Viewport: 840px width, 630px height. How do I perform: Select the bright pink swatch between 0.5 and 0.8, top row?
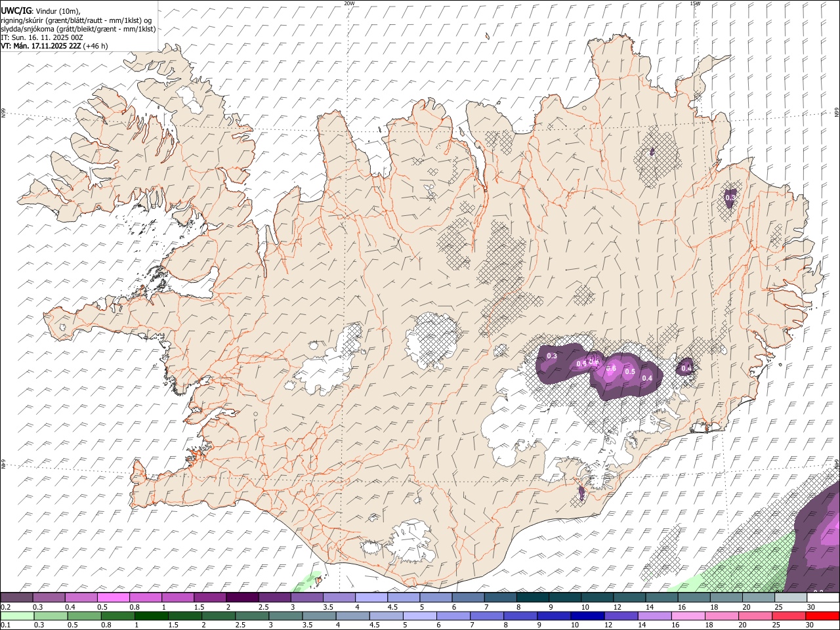(x=114, y=598)
